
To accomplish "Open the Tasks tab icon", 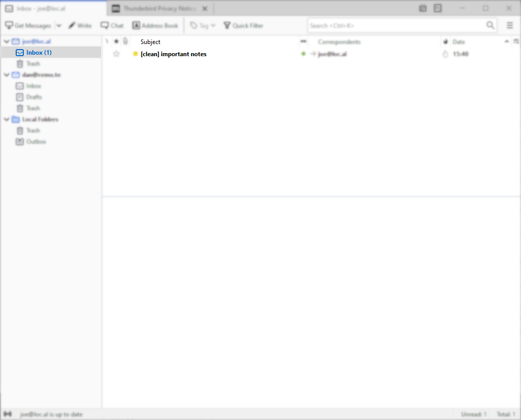I will coord(438,8).
